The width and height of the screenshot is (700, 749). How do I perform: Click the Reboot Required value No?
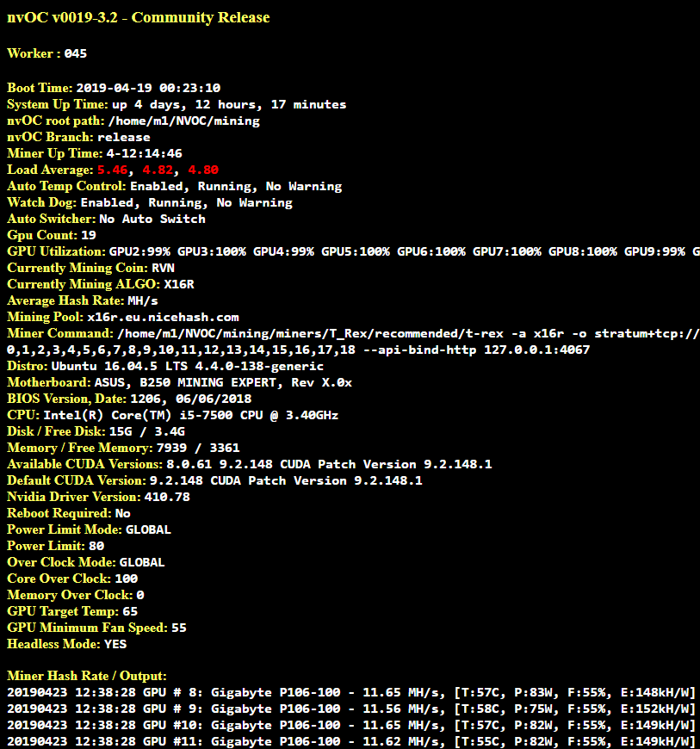(123, 513)
